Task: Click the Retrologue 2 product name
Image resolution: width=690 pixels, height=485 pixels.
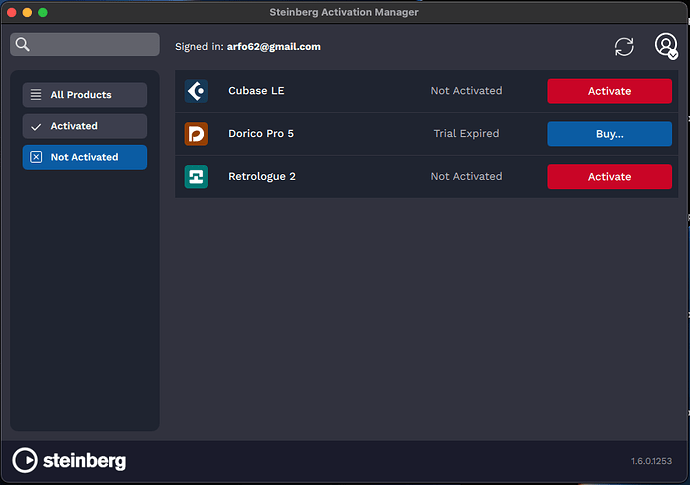Action: pyautogui.click(x=262, y=176)
